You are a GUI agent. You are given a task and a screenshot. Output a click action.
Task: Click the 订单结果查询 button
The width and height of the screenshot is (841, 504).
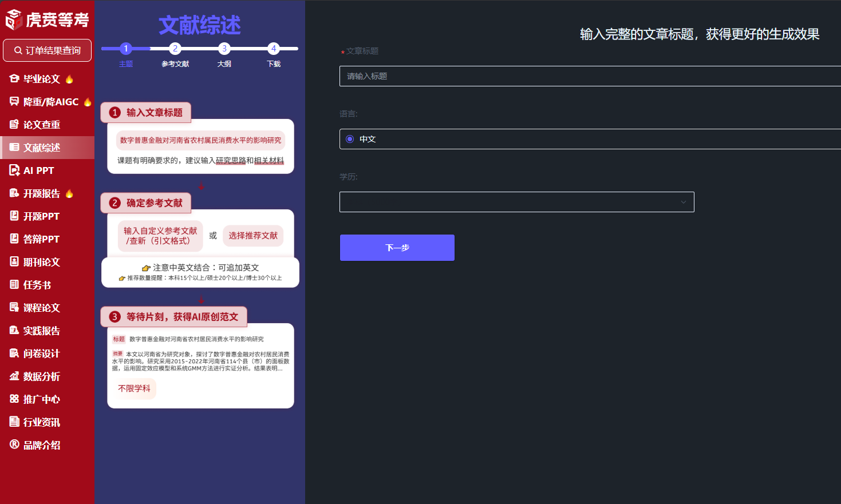tap(47, 50)
